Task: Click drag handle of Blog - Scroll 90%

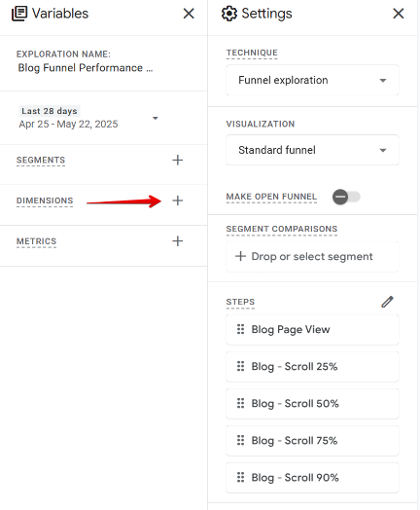Action: click(x=240, y=477)
